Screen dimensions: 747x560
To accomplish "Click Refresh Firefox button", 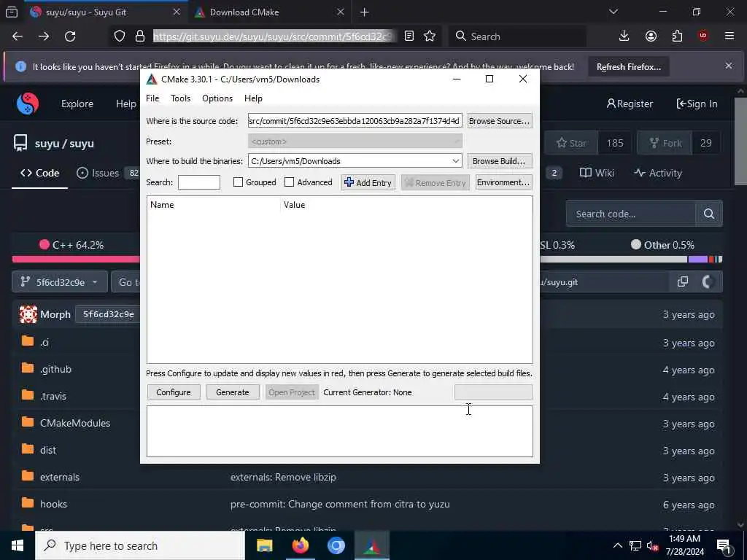I will 628,66.
